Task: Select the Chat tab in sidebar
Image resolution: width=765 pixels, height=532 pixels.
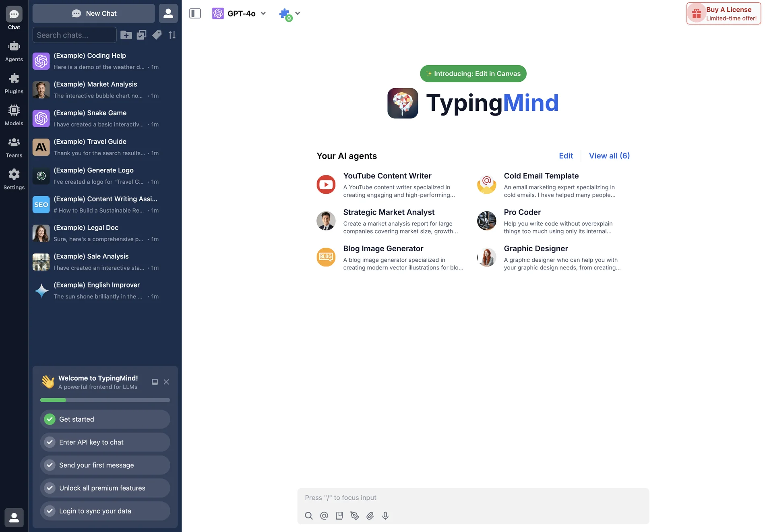Action: click(x=14, y=19)
